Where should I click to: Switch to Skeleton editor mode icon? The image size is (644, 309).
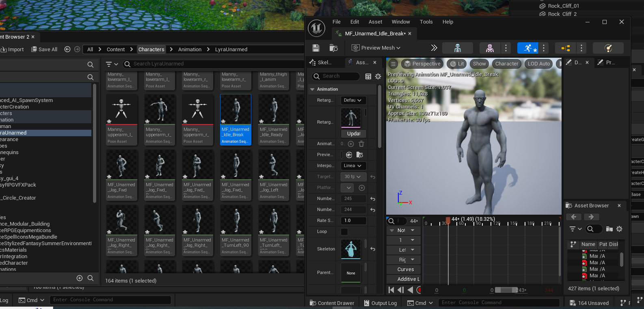point(457,48)
